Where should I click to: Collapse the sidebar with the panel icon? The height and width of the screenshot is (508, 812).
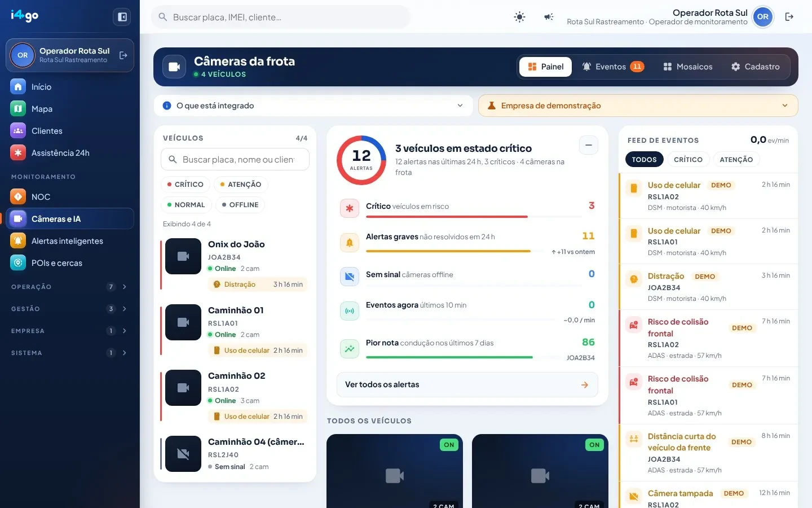click(x=122, y=17)
